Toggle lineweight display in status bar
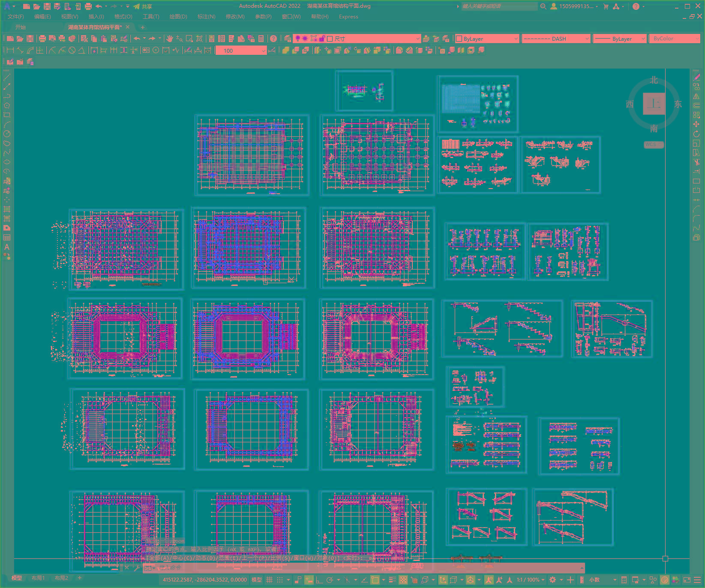The image size is (705, 588). point(392,580)
